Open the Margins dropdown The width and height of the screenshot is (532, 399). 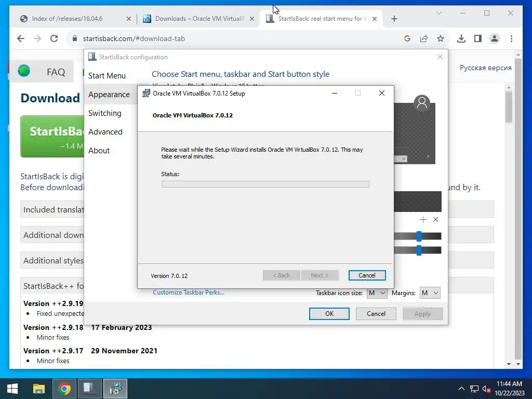pyautogui.click(x=430, y=293)
